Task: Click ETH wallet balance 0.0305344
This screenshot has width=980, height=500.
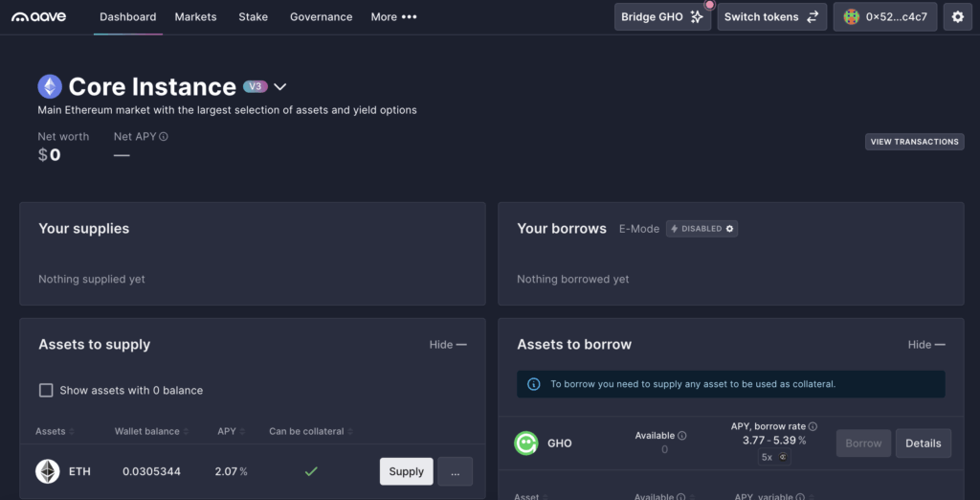Action: [x=152, y=471]
